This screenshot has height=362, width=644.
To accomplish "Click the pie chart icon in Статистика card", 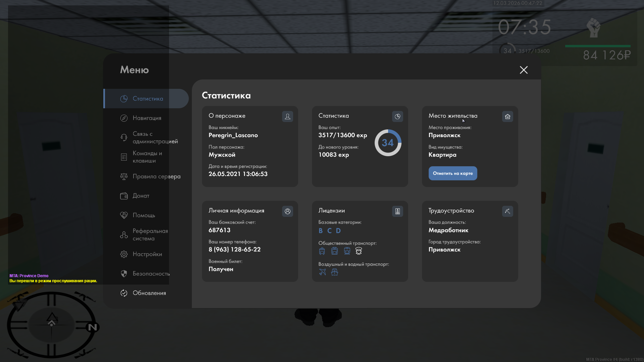I will coord(397,116).
